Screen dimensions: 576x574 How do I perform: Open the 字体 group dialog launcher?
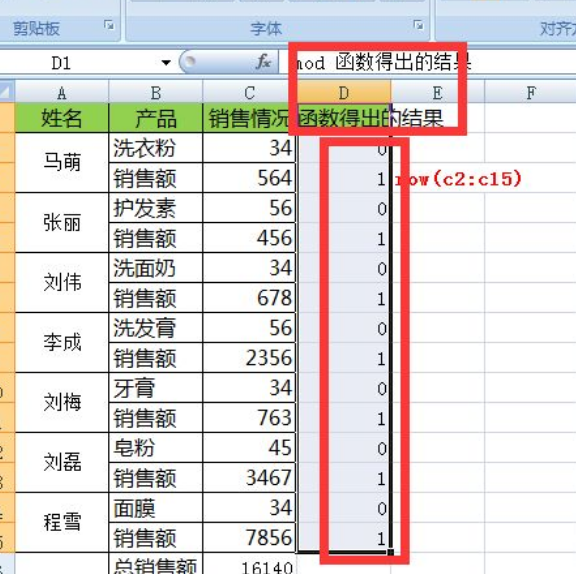(418, 25)
